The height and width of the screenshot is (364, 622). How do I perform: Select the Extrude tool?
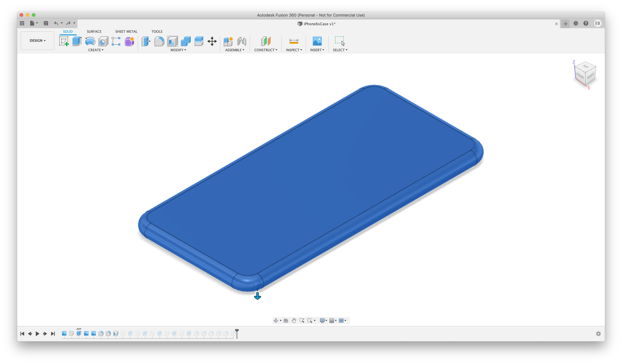77,41
